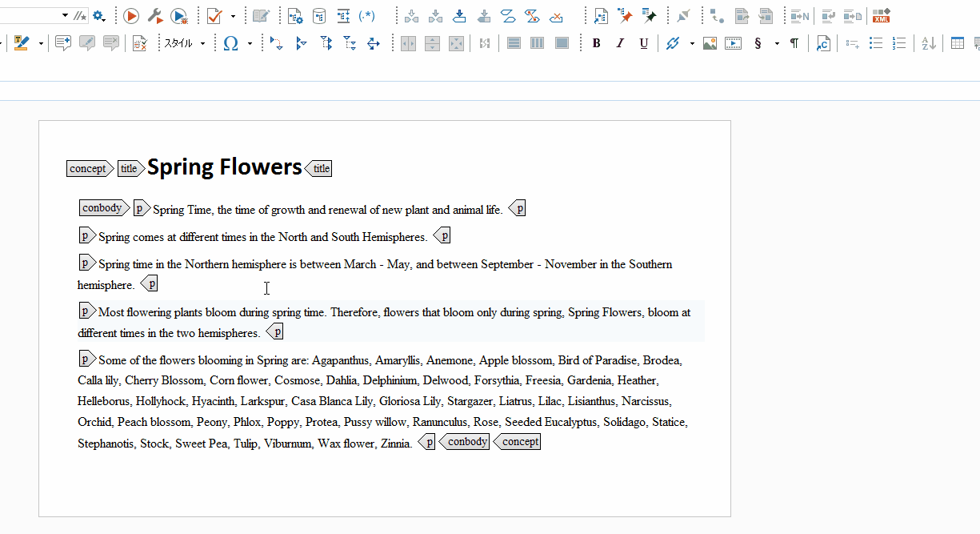980x534 pixels.
Task: Expand the Omega symbol dropdown arrow
Action: point(250,43)
